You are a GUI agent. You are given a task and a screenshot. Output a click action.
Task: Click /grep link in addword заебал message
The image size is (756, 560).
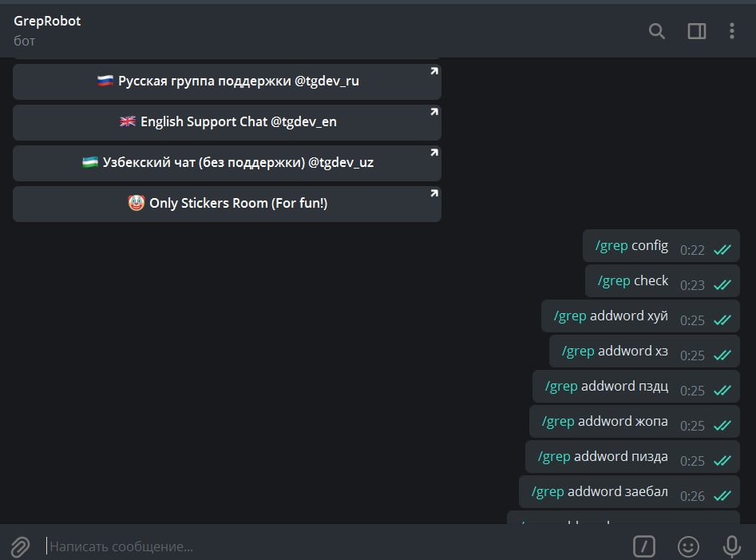[548, 492]
